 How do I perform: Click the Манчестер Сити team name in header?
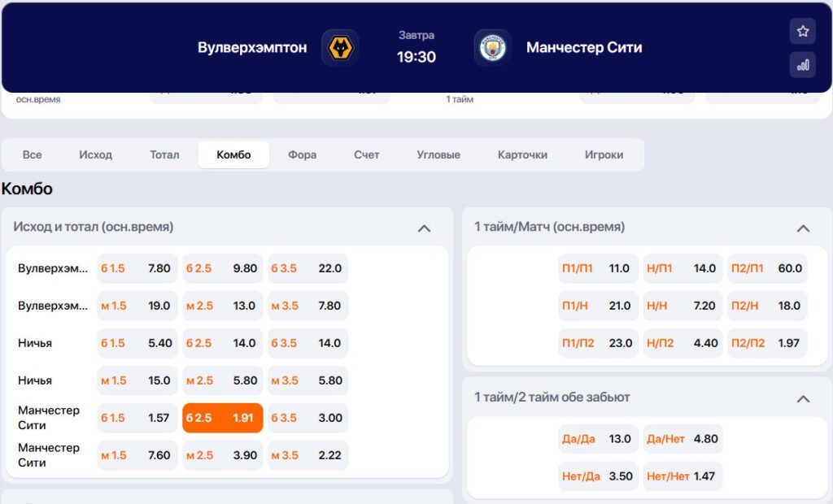[x=584, y=48]
